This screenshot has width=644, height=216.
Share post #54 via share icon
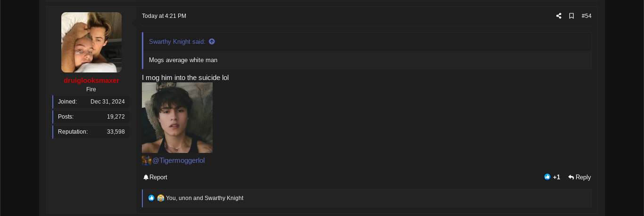pos(559,16)
